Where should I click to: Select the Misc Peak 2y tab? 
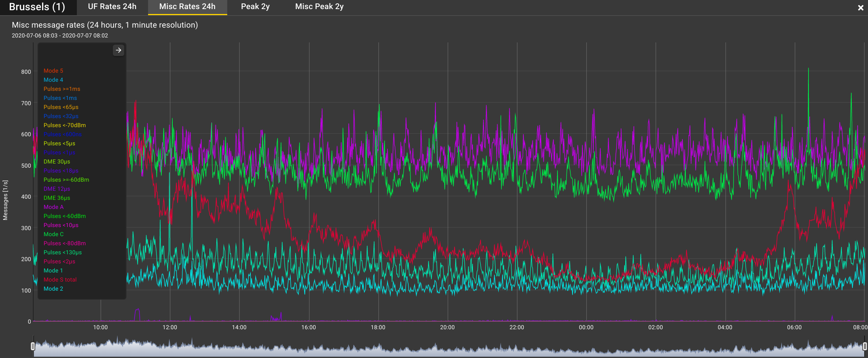pos(318,6)
